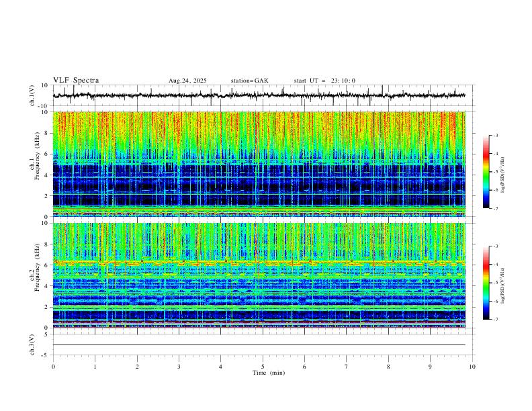This screenshot has width=532, height=411.
Task: Click the time axis tick label '5'
Action: point(263,367)
